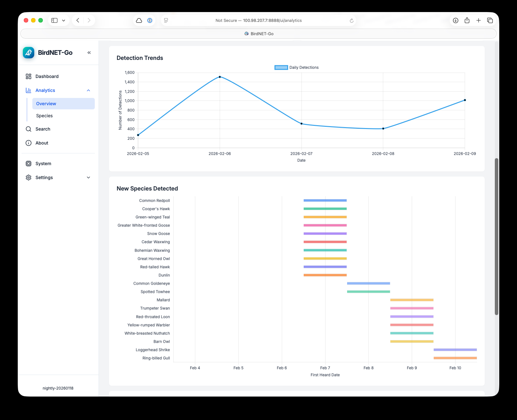Reload the page
This screenshot has width=517, height=420.
tap(352, 21)
